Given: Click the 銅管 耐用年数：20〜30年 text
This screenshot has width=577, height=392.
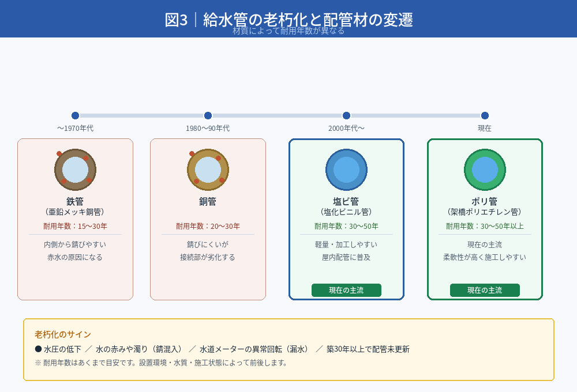Looking at the screenshot, I should [208, 226].
